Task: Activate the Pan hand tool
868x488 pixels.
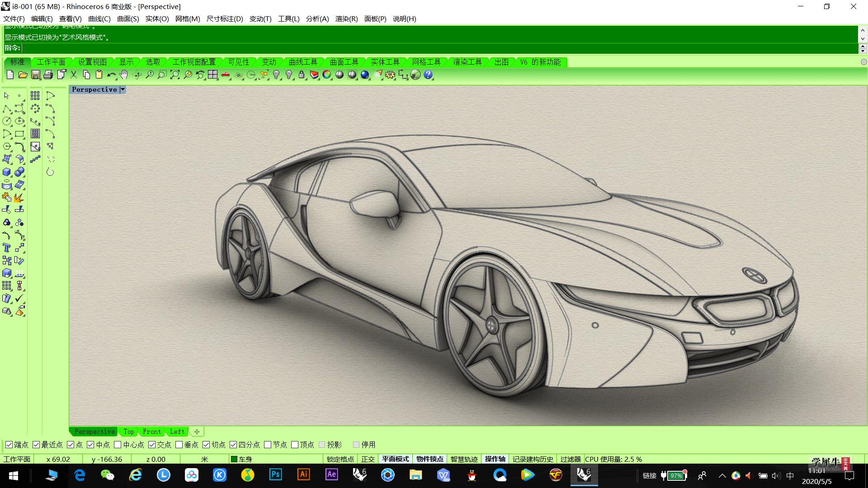Action: pyautogui.click(x=124, y=75)
